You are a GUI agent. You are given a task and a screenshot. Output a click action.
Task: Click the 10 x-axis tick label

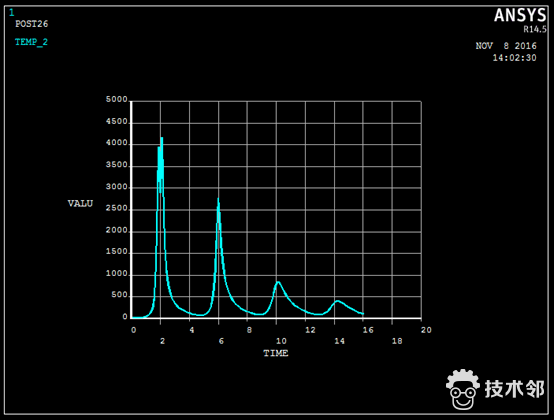coord(281,341)
